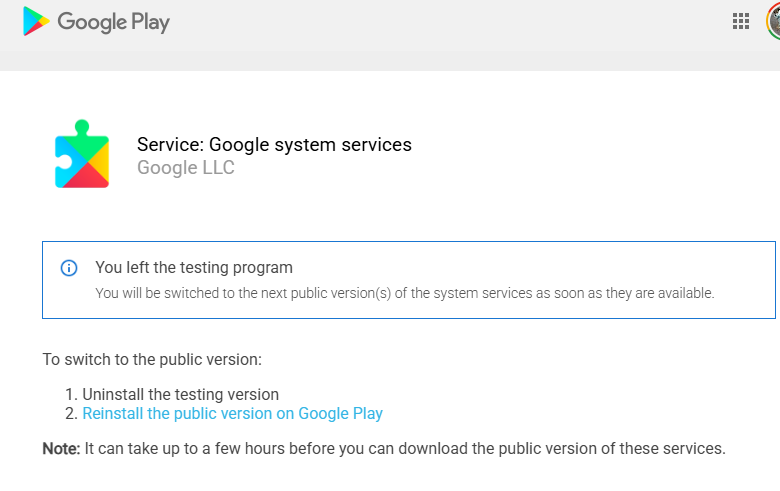780x491 pixels.
Task: Click the You left the testing program heading
Action: pyautogui.click(x=194, y=267)
